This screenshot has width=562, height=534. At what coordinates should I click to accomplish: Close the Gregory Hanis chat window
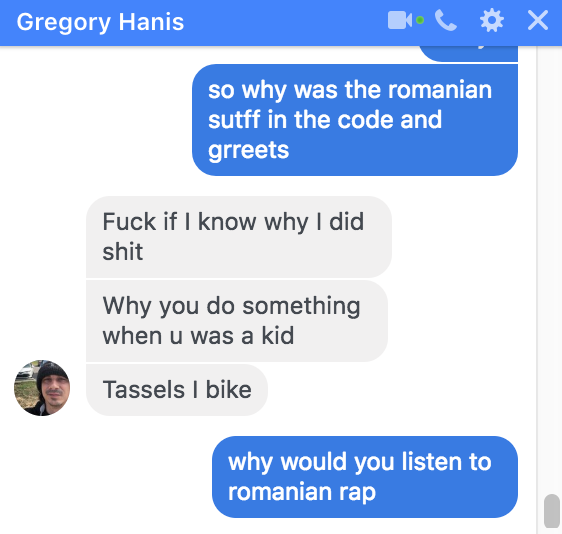[x=538, y=20]
